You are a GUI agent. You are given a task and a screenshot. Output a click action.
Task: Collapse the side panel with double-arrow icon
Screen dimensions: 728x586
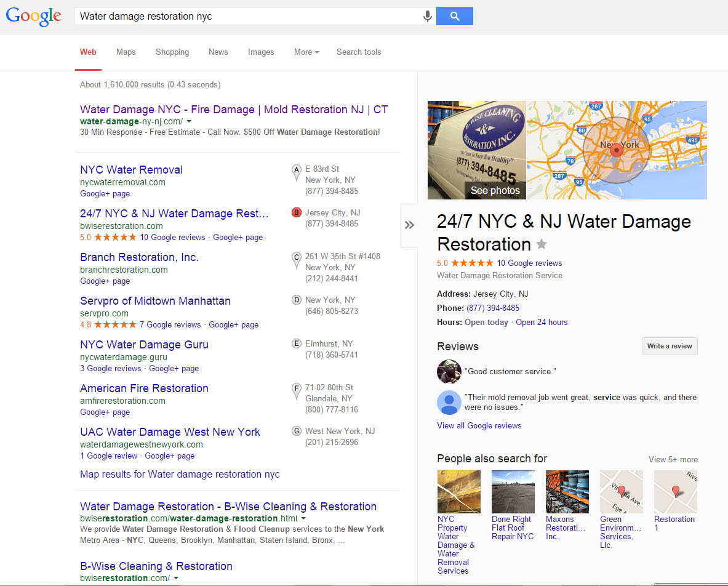[409, 225]
